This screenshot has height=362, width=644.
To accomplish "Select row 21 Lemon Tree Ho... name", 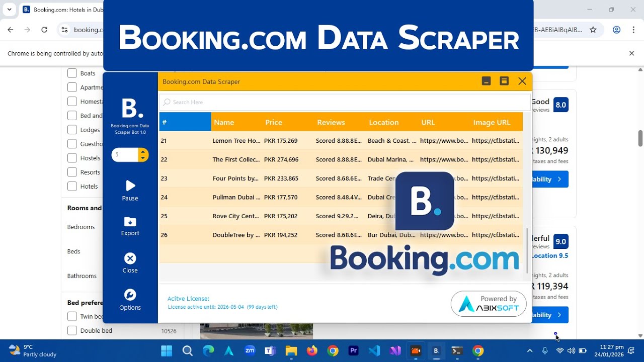I will [x=236, y=141].
